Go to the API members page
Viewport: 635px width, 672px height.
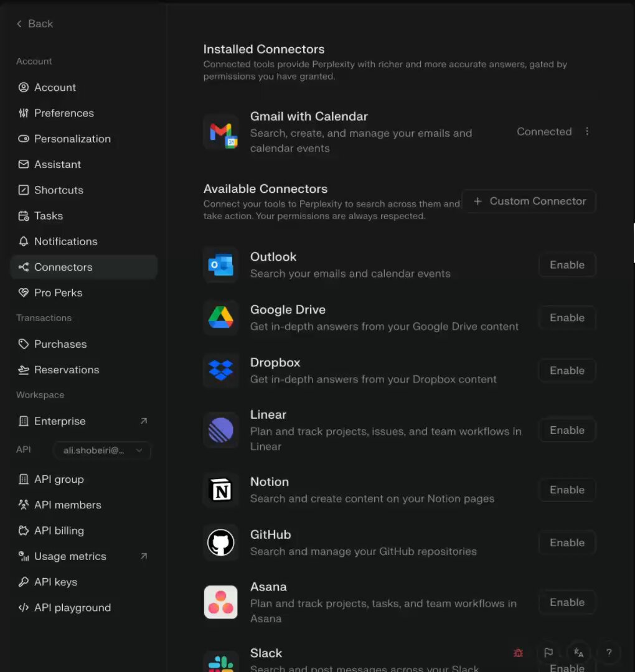tap(84, 505)
